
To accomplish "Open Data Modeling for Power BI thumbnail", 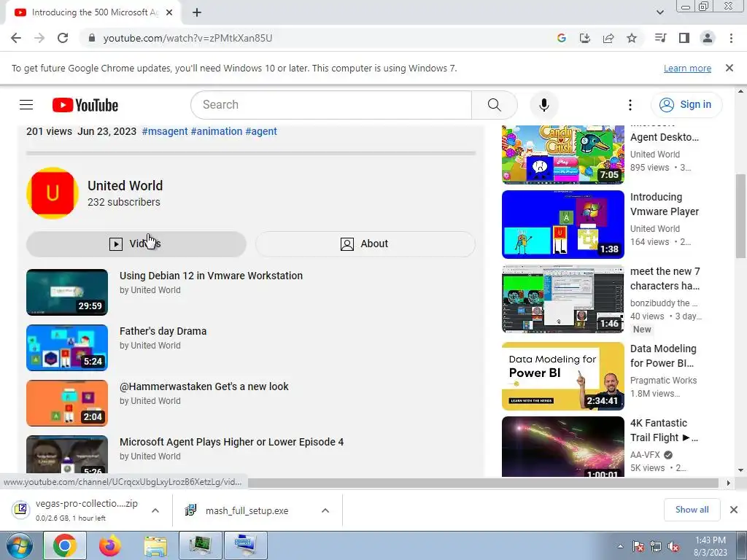I will [x=562, y=376].
